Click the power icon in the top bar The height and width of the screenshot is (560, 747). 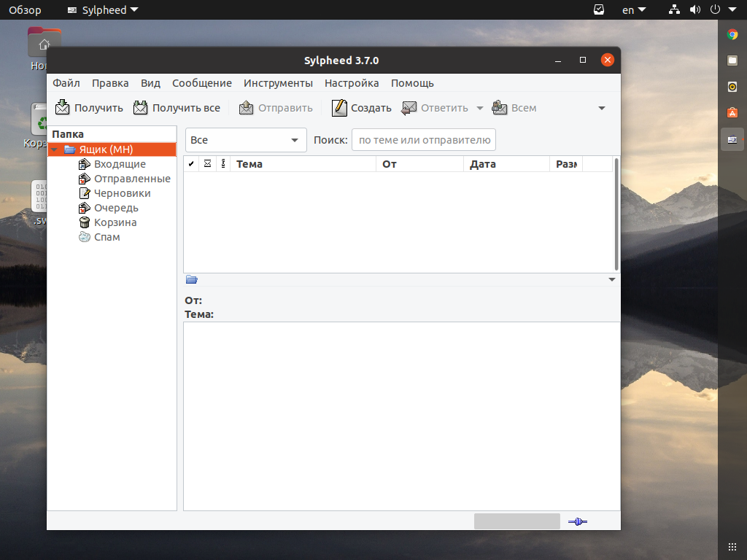click(715, 10)
